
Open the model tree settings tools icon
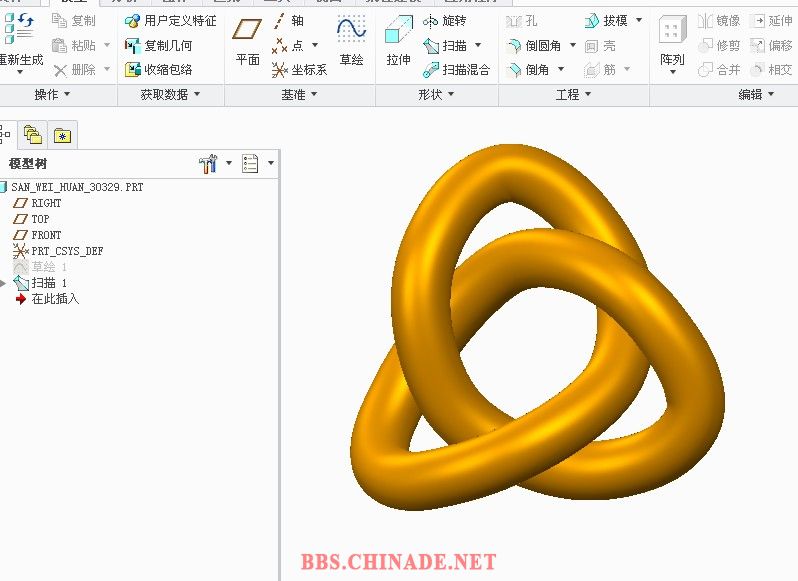[x=208, y=163]
